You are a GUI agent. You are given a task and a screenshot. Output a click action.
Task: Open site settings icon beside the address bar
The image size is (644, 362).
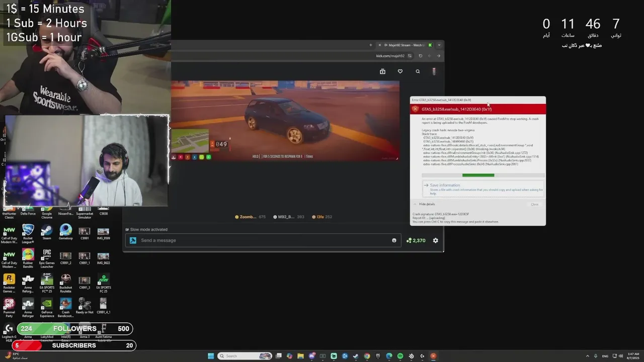[410, 56]
